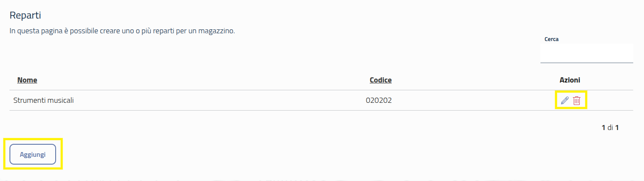Click the page description sentence

pyautogui.click(x=122, y=32)
